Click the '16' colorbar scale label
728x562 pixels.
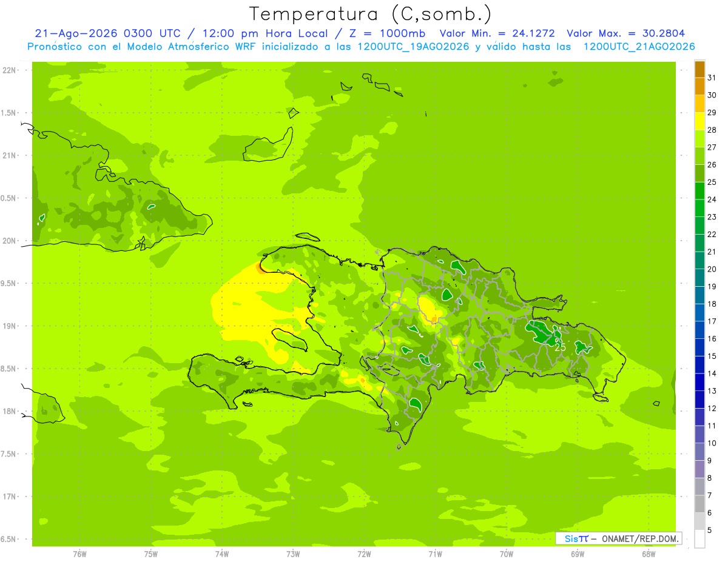(712, 339)
